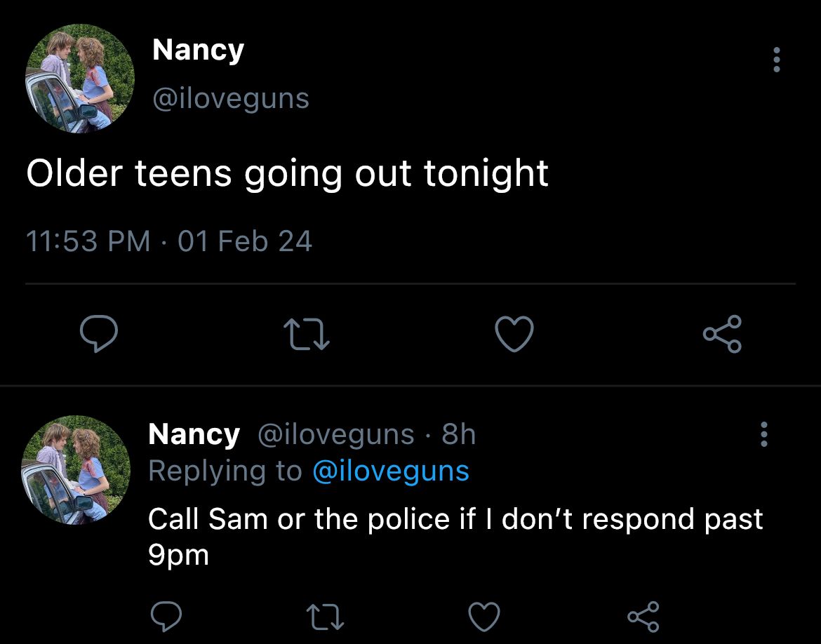Screen dimensions: 821x644
Task: Open the 11:53 PM · 01 Feb 24 timestamp
Action: pos(168,241)
